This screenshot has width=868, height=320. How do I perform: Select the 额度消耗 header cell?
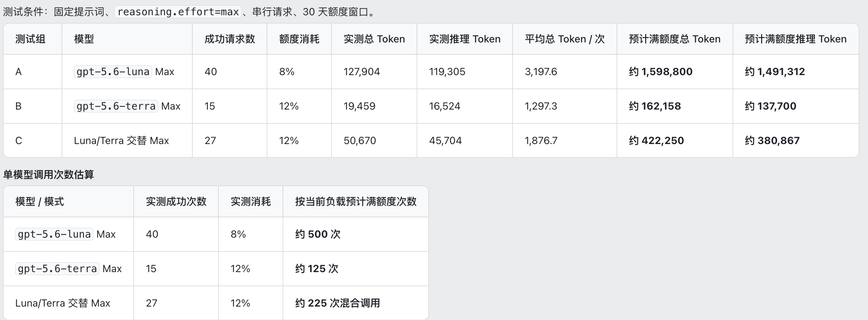point(299,39)
